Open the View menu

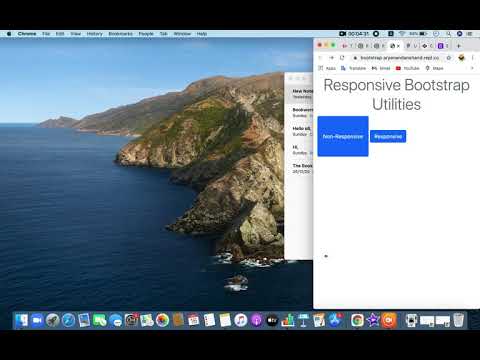pyautogui.click(x=76, y=34)
